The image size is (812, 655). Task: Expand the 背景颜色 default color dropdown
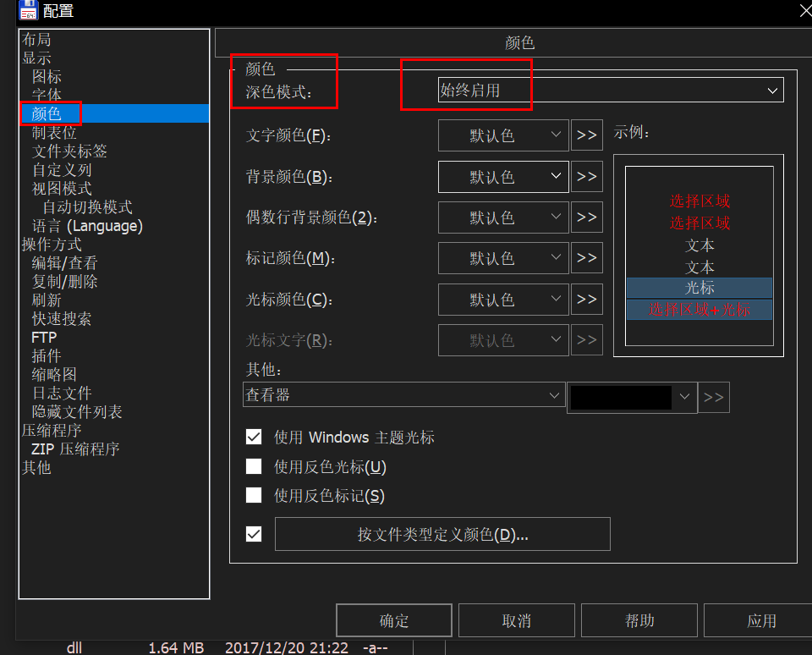(503, 177)
